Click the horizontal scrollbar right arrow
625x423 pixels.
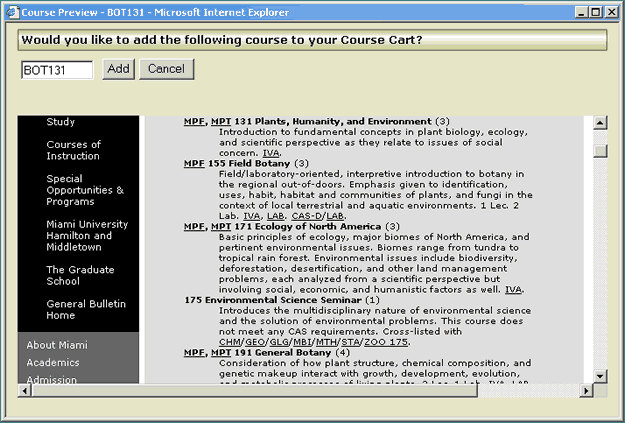586,391
